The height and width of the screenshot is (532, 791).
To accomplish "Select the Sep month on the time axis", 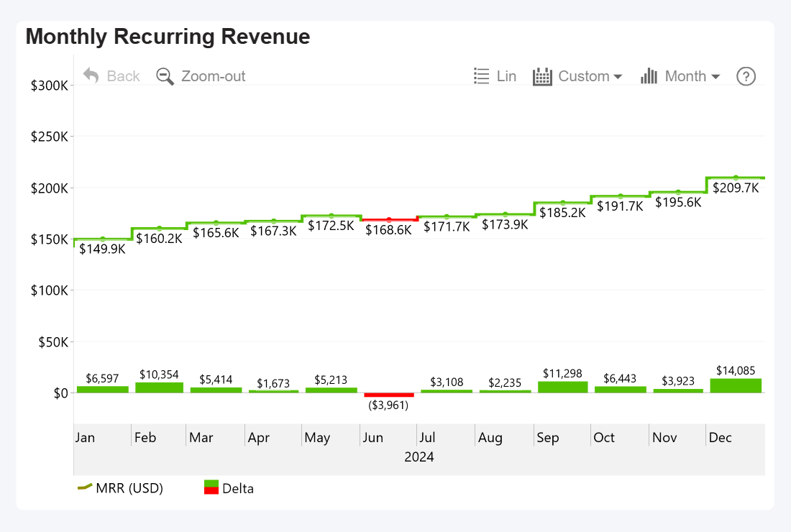I will pyautogui.click(x=548, y=438).
